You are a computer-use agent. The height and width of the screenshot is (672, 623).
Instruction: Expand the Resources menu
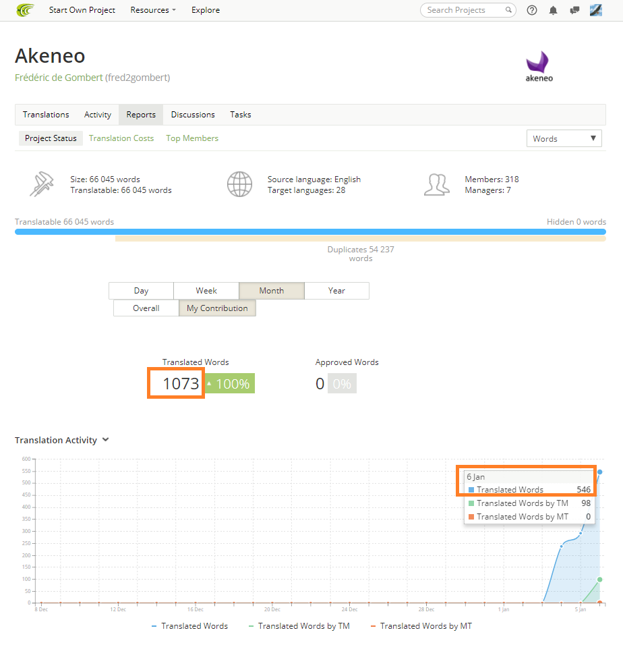tap(153, 10)
